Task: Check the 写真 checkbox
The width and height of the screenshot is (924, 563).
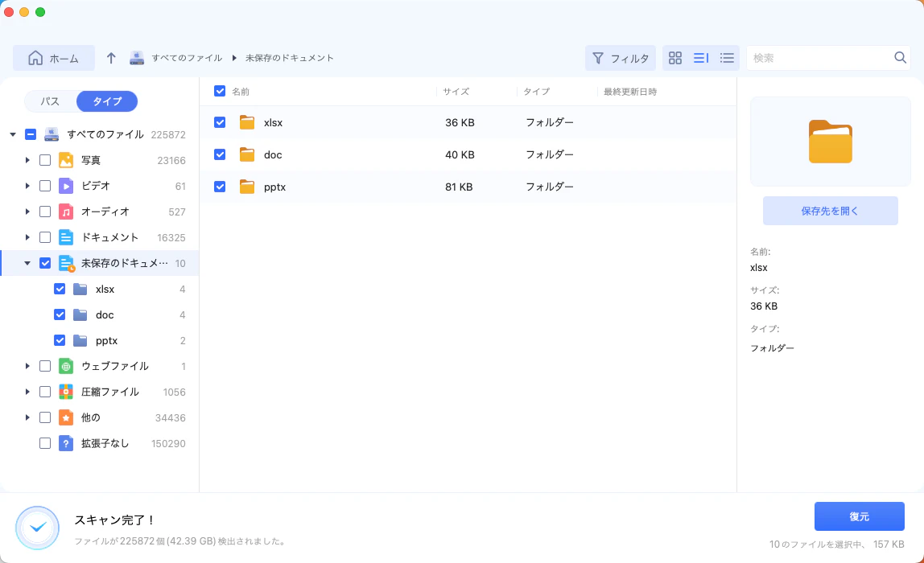Action: pyautogui.click(x=45, y=160)
